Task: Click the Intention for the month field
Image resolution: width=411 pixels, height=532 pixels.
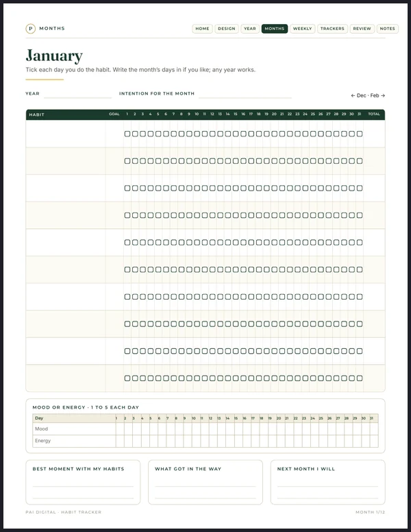Action: click(245, 95)
